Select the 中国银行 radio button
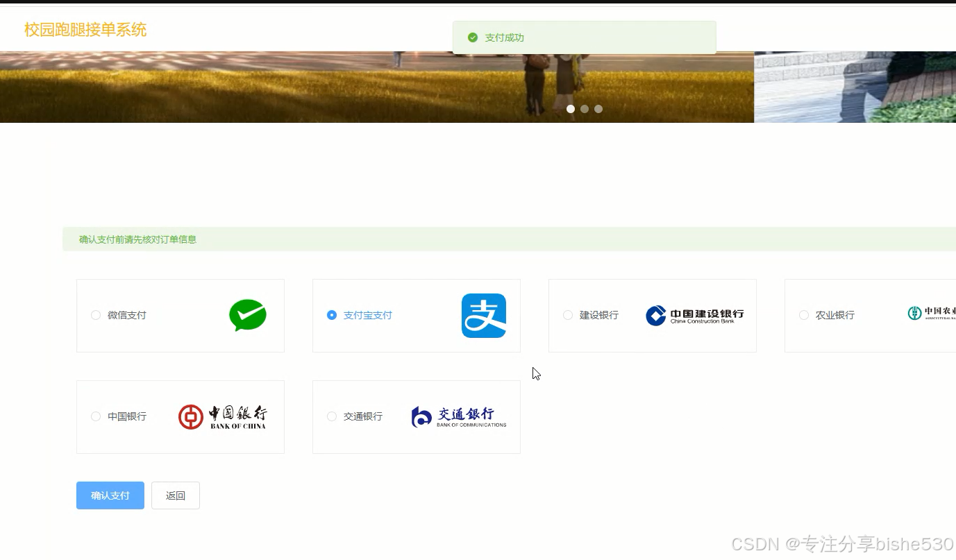The image size is (956, 560). click(96, 416)
